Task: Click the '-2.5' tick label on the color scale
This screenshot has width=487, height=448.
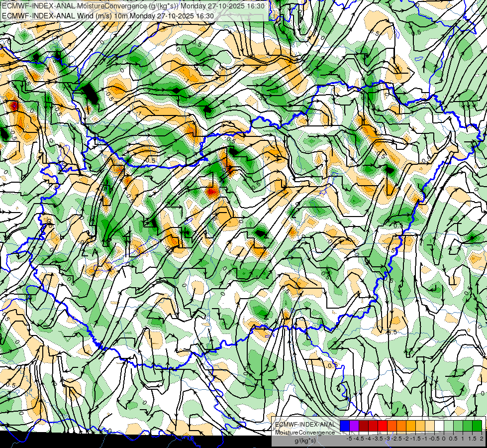Action: [x=397, y=439]
